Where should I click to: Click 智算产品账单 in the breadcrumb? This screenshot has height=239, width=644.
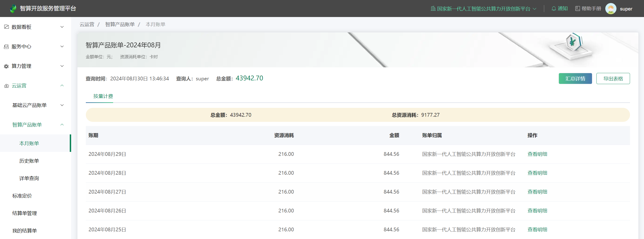point(120,24)
